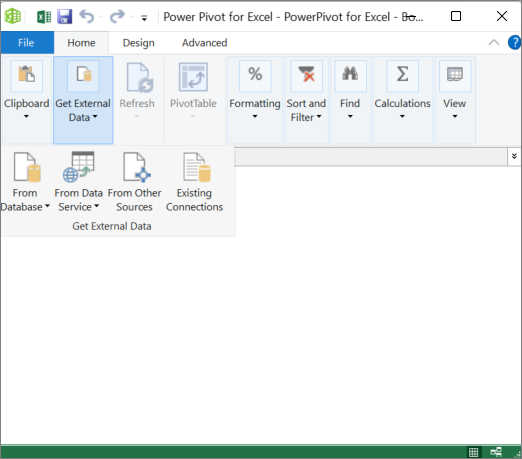
Task: Click the View grid icon
Action: click(455, 76)
